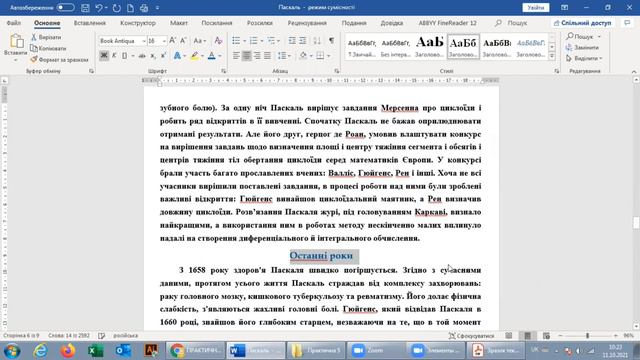Click the Save icon in the title bar
The height and width of the screenshot is (360, 640).
coord(85,8)
